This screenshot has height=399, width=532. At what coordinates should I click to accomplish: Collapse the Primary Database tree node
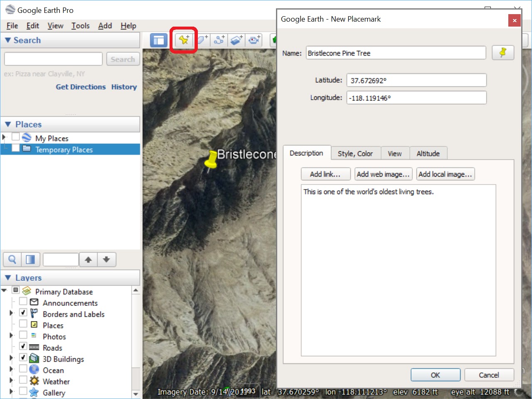pos(4,291)
